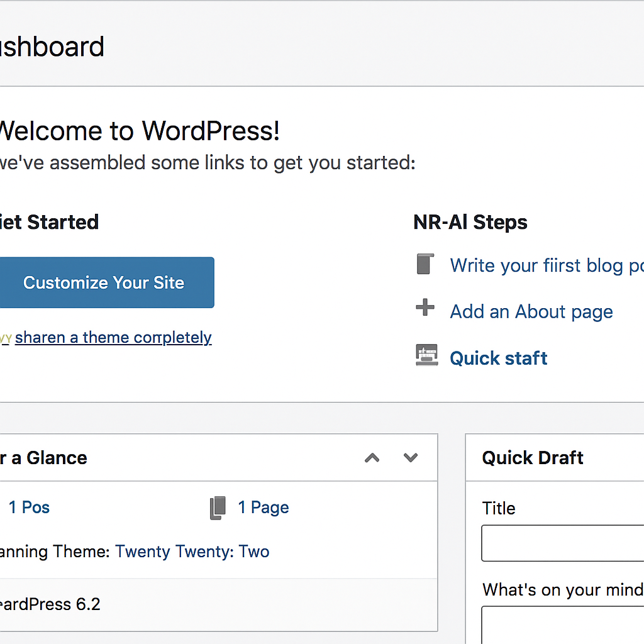
Task: Click the NR-AI Steps heading
Action: point(470,222)
